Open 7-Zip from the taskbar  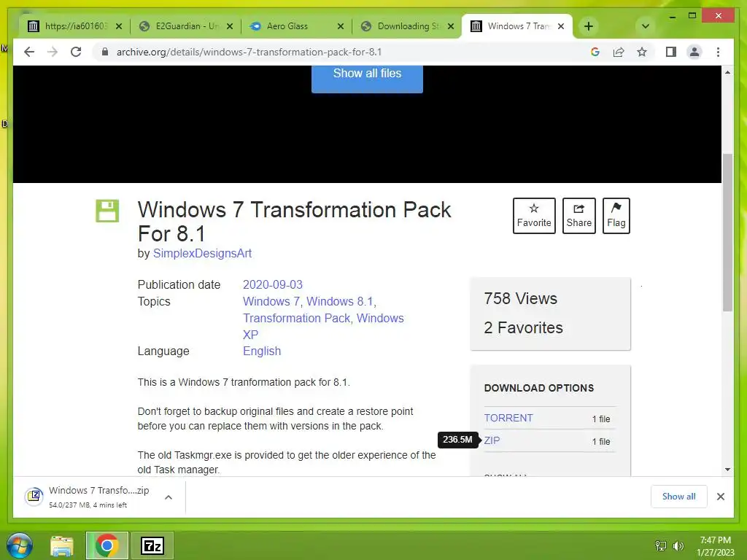pyautogui.click(x=152, y=545)
